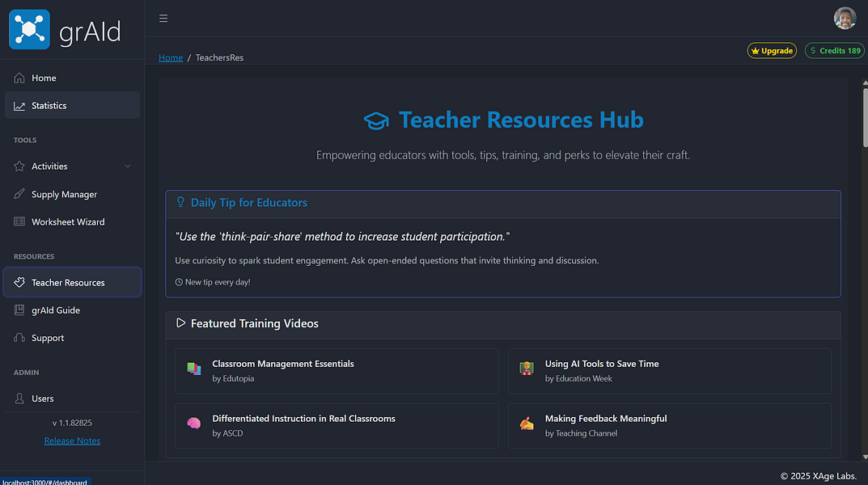Click the Daily Tip for Educators title

coord(248,202)
